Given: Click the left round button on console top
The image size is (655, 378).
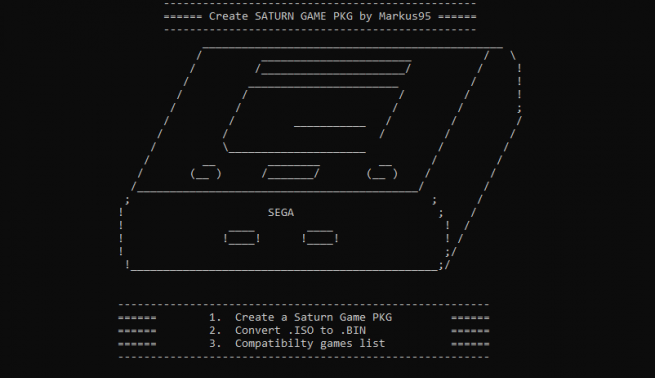Looking at the screenshot, I should 206,172.
